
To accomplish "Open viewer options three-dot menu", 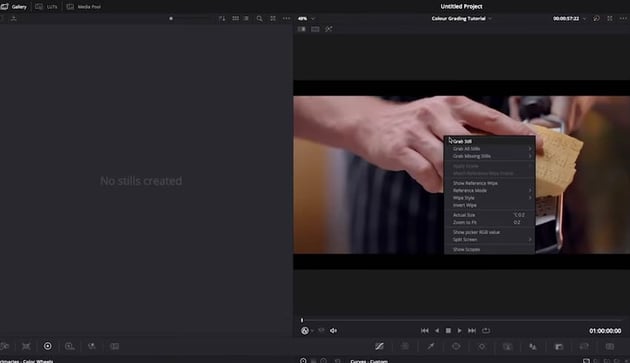I will pos(623,18).
